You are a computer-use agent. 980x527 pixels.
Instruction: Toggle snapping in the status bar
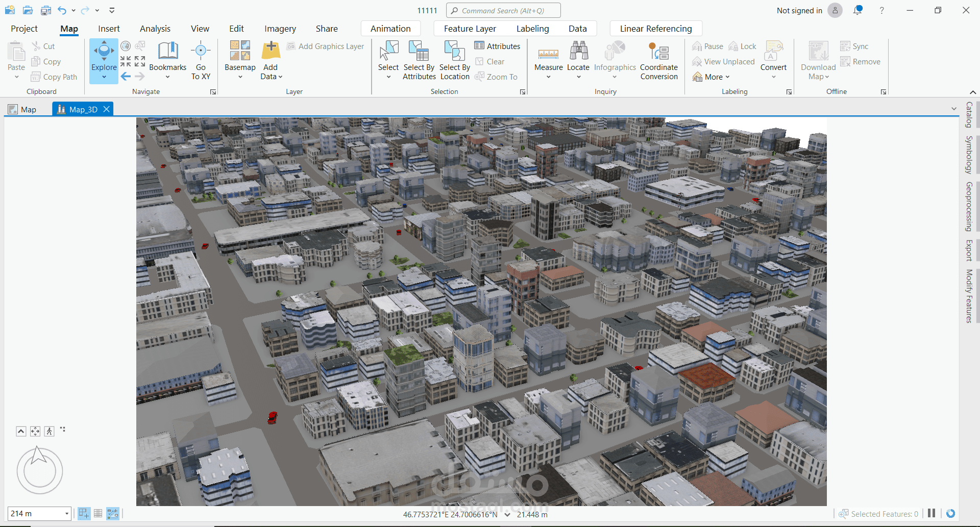[x=84, y=514]
